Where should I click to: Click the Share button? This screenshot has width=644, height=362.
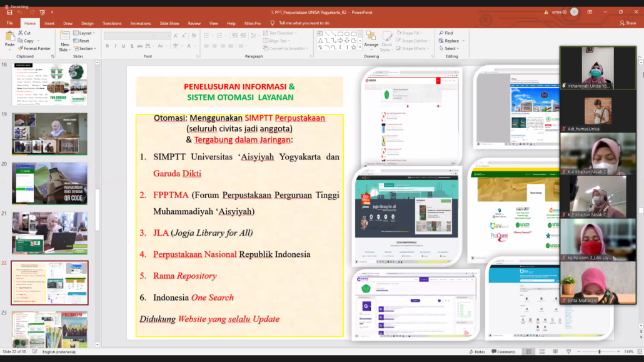tap(628, 23)
